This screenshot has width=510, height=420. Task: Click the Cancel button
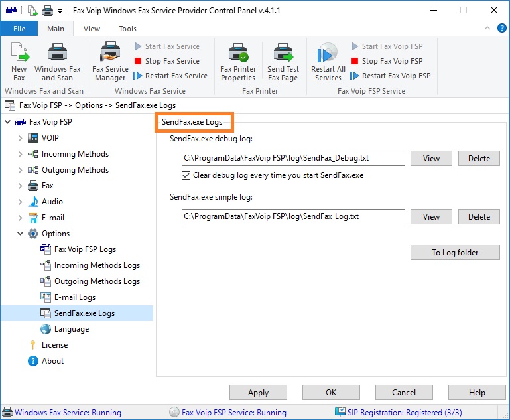tap(404, 393)
